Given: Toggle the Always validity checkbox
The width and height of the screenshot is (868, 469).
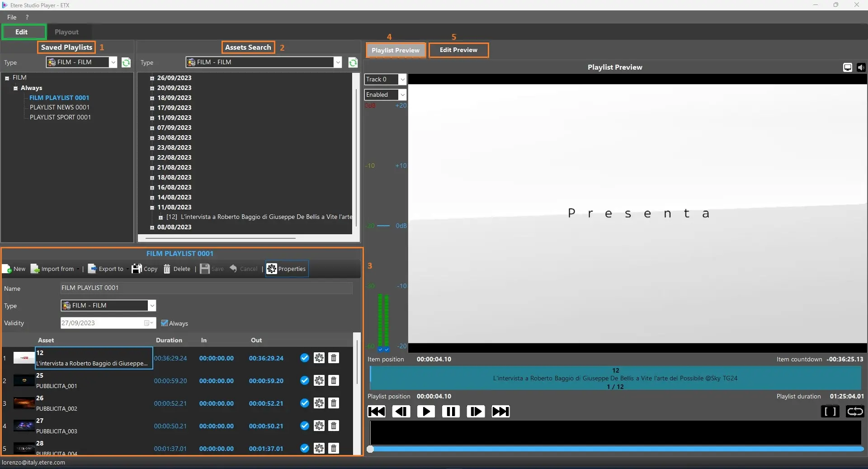Looking at the screenshot, I should click(x=165, y=323).
